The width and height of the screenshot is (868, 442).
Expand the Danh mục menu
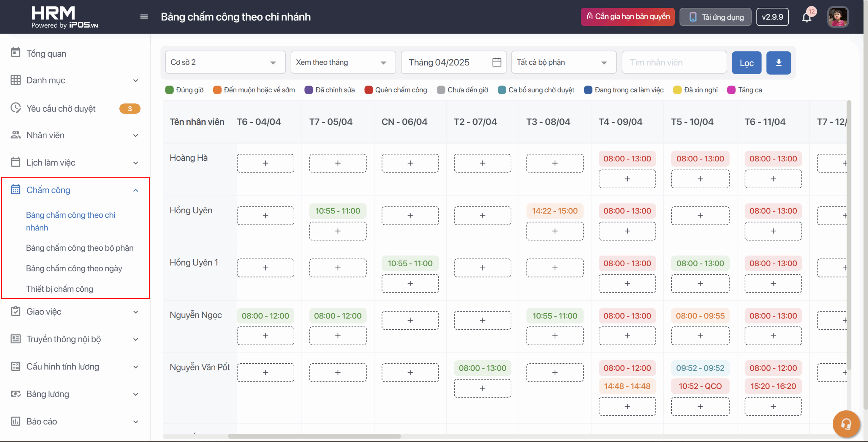(136, 80)
